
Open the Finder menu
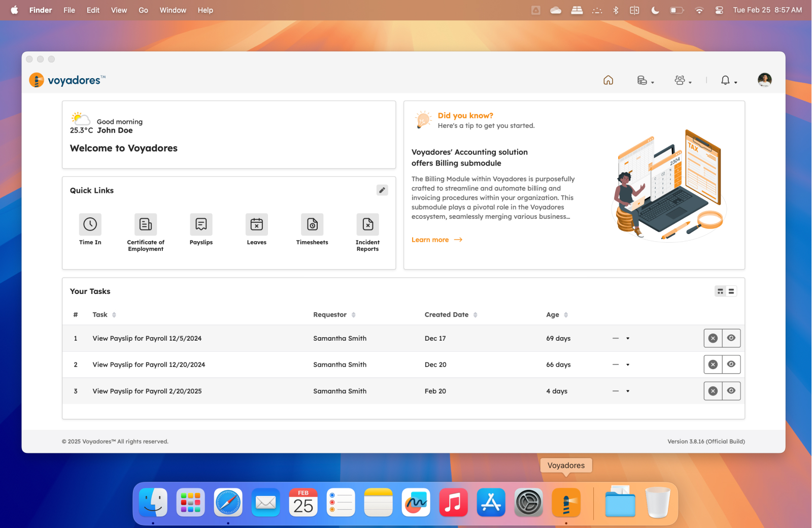[x=41, y=10]
